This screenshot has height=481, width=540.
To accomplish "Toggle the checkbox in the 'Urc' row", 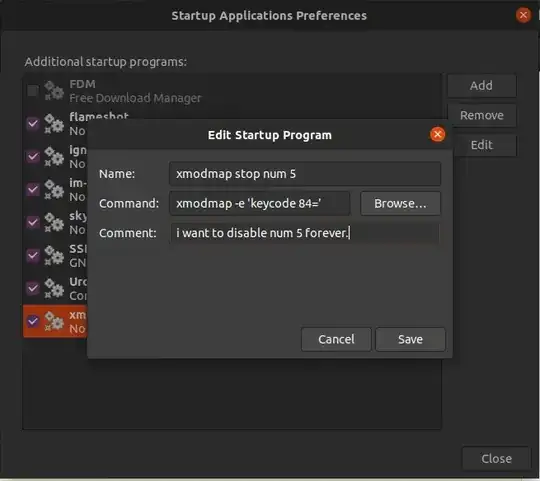I will point(33,288).
